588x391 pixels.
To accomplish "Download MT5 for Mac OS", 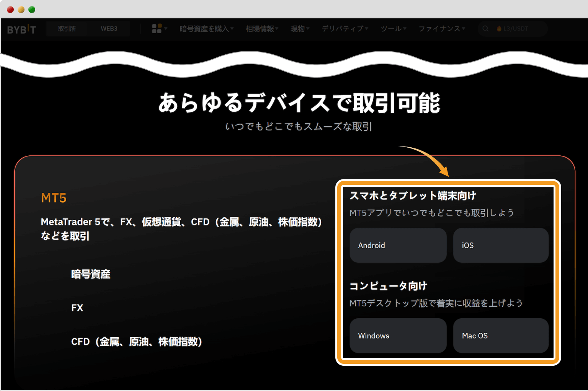I will tap(501, 336).
